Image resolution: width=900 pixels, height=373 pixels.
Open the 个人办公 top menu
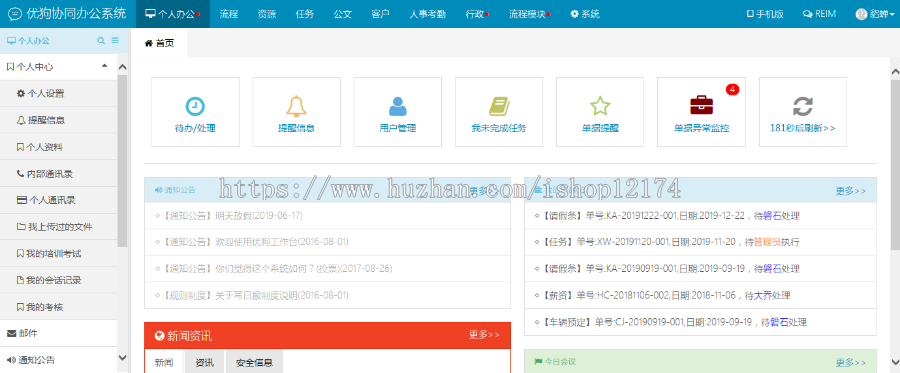tap(172, 14)
